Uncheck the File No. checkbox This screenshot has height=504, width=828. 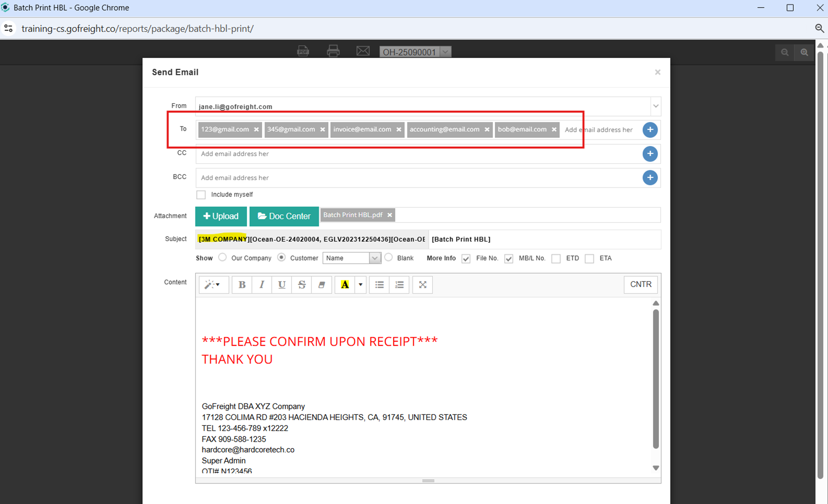(x=466, y=259)
